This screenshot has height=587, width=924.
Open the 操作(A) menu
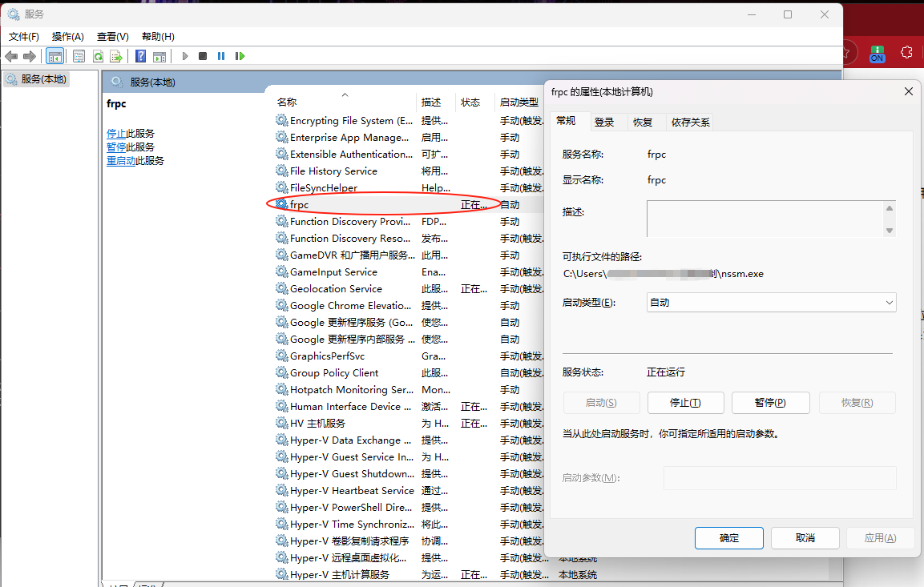point(68,36)
